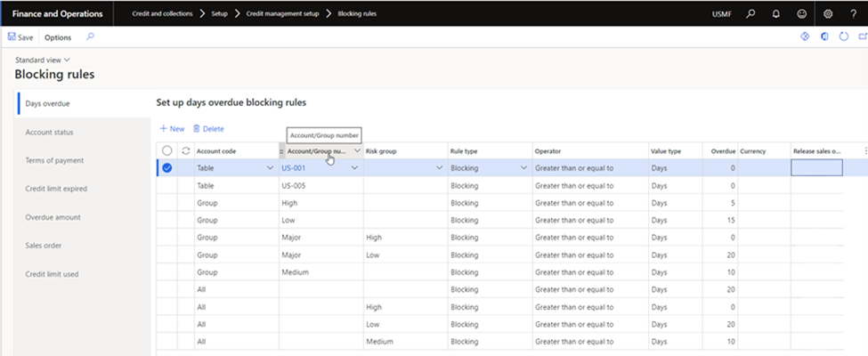Image resolution: width=868 pixels, height=356 pixels.
Task: Open the settings gear icon
Action: click(x=828, y=14)
